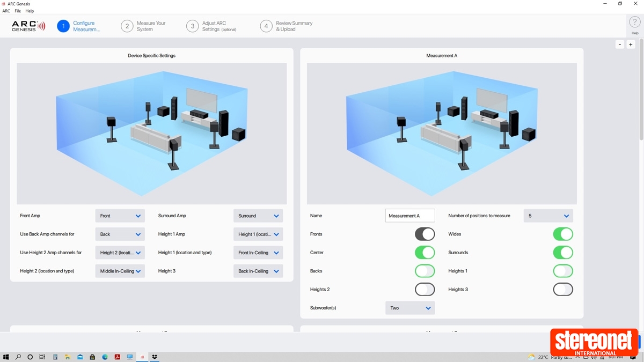This screenshot has height=362, width=644.
Task: Open the Front Amp dropdown
Action: point(120,216)
